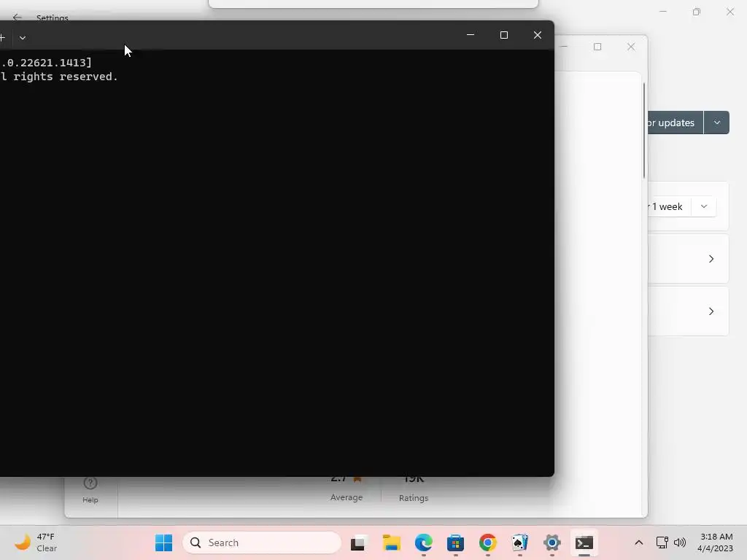Expand the updates button dropdown arrow
Viewport: 747px width, 560px height.
716,122
